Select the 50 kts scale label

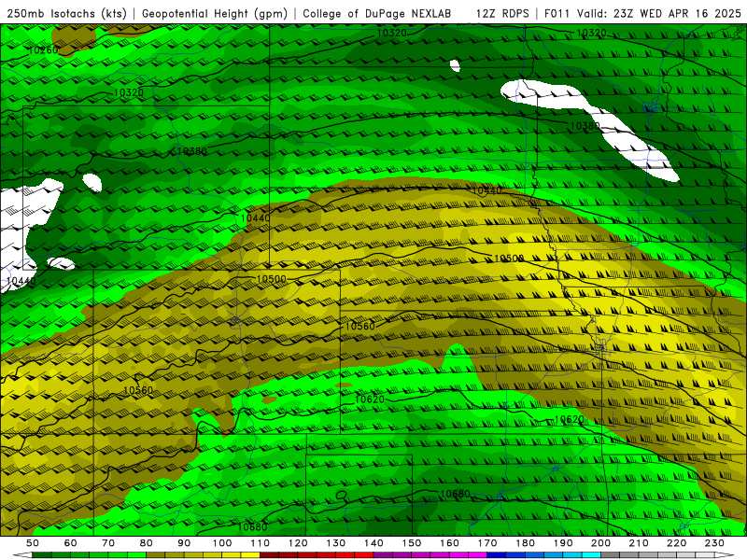(x=33, y=543)
